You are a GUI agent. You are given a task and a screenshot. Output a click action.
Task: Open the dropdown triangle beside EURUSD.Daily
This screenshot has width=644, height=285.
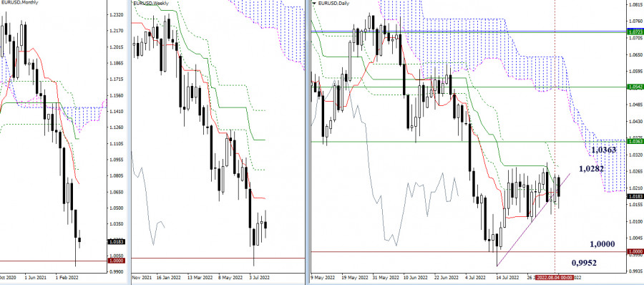(315, 4)
